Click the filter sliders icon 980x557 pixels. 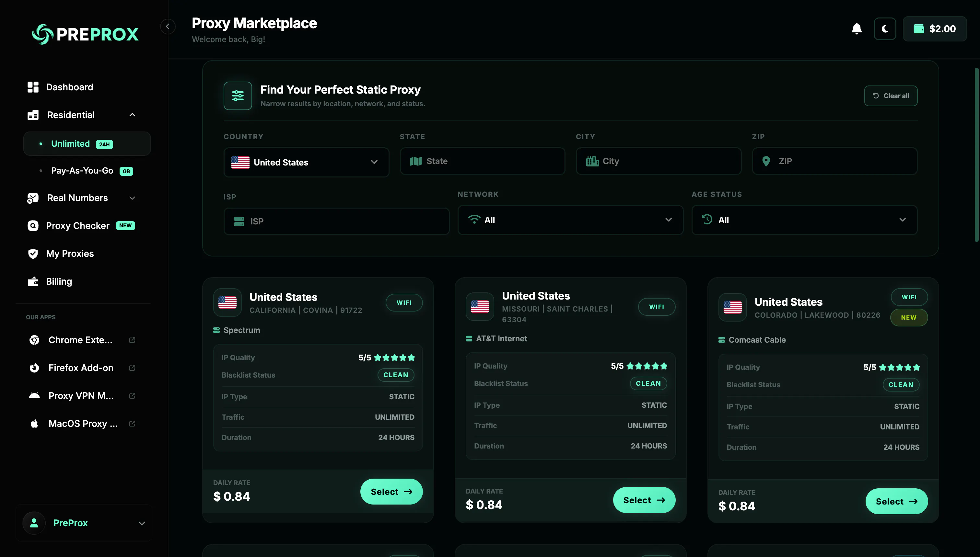pos(238,96)
